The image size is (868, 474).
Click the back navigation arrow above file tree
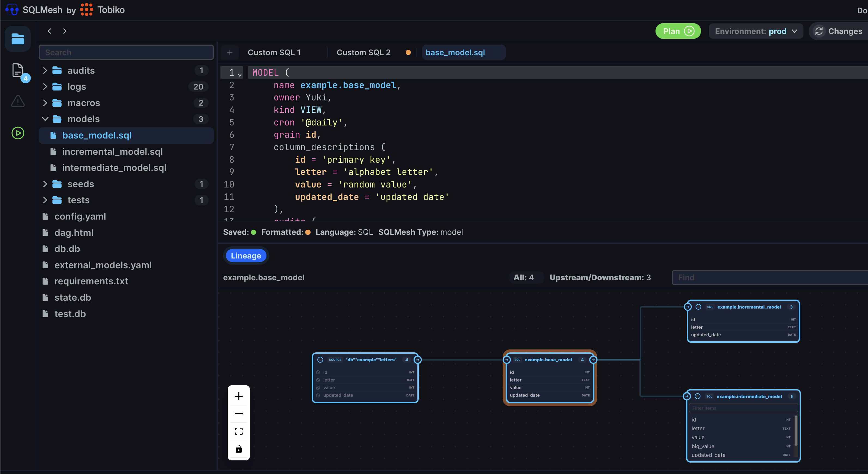[x=50, y=31]
